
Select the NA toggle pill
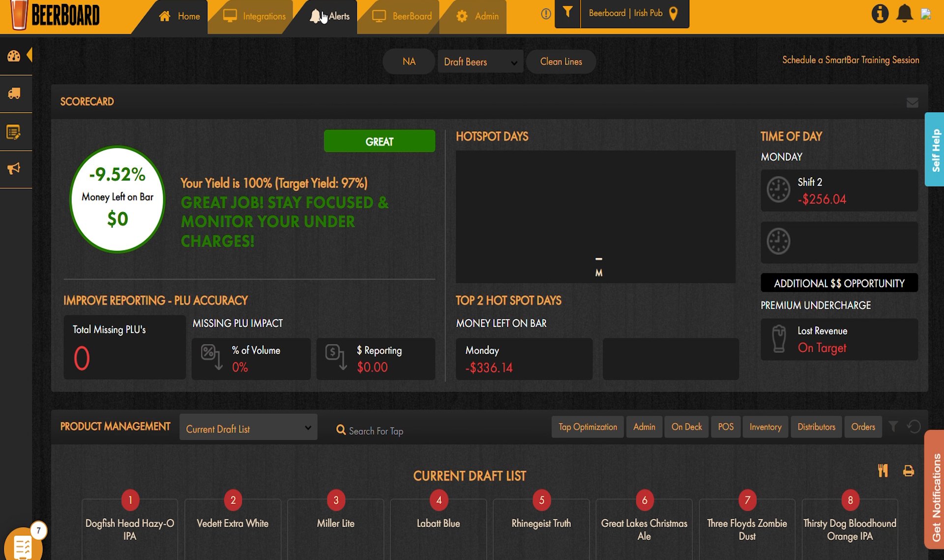click(409, 62)
